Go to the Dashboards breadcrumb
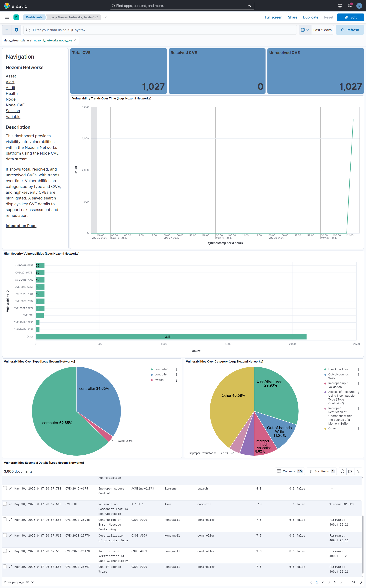The width and height of the screenshot is (366, 588). [34, 17]
